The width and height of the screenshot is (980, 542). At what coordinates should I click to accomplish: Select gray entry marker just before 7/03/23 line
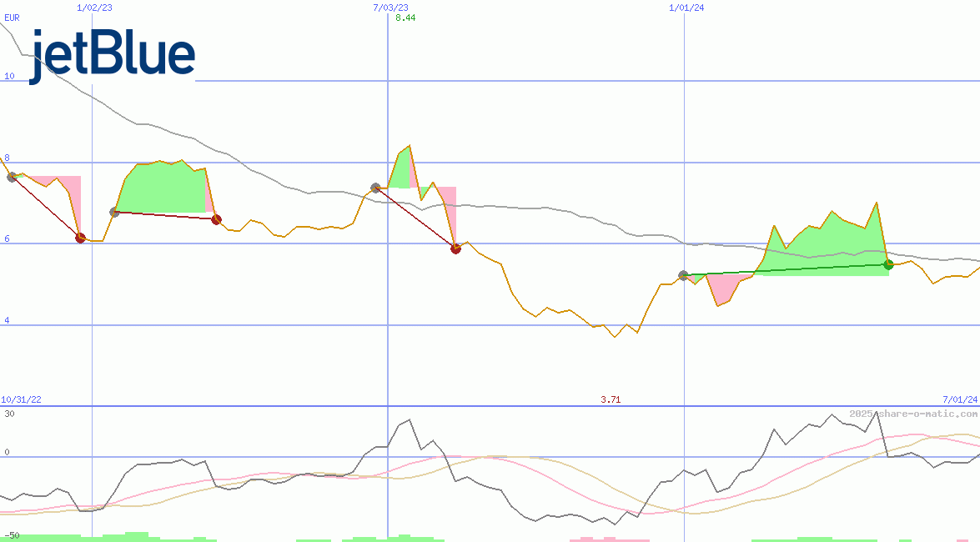(x=375, y=188)
